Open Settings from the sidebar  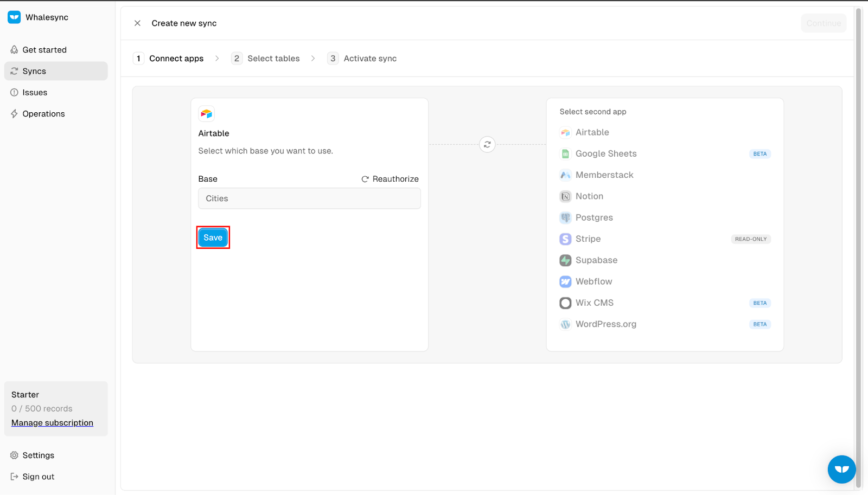56,455
